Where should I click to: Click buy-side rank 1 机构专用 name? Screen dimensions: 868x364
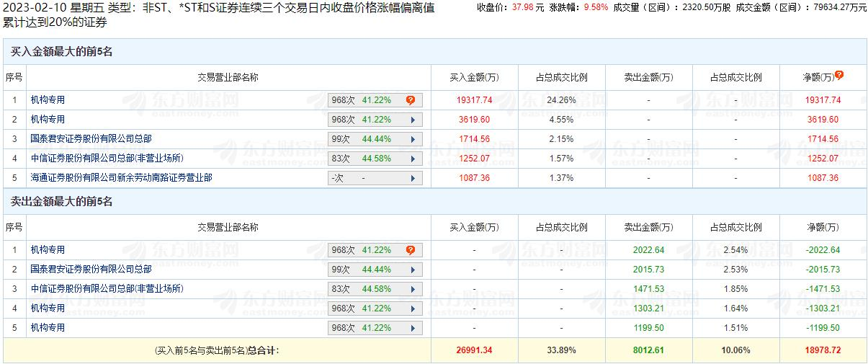pyautogui.click(x=48, y=100)
